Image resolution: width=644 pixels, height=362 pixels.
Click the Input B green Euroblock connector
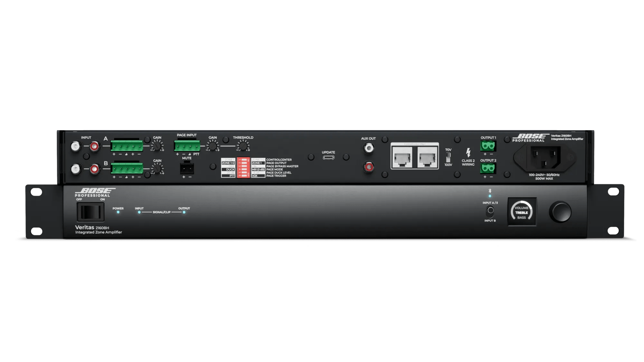point(127,168)
